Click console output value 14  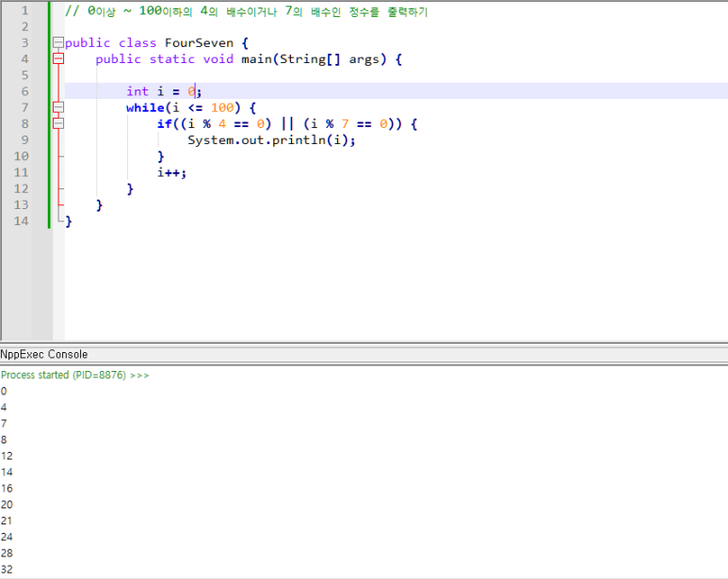pyautogui.click(x=7, y=473)
